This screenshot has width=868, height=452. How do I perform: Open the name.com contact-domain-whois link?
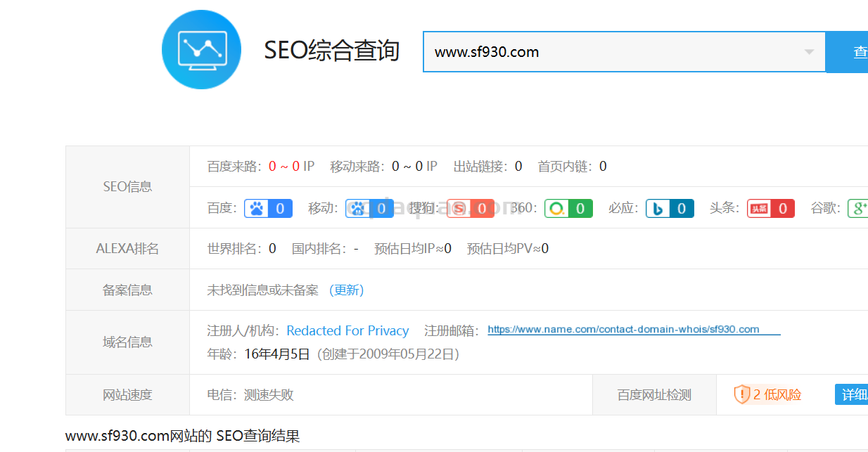coord(623,330)
